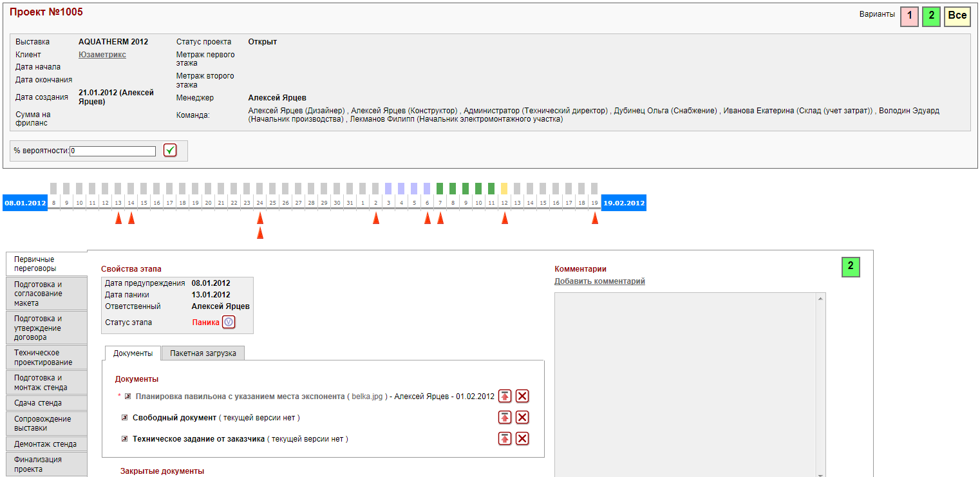Upload a file for Техническое задание от заказчика
Image resolution: width=980 pixels, height=477 pixels.
tap(505, 439)
